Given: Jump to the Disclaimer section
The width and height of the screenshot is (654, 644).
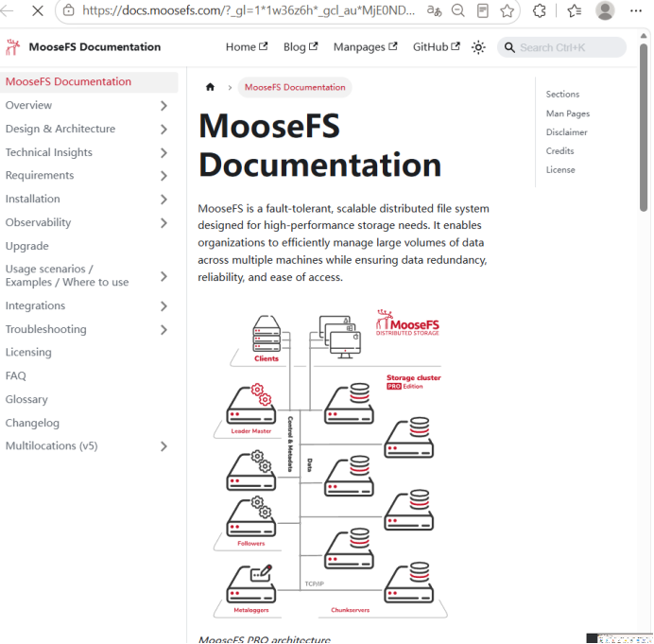Looking at the screenshot, I should tap(566, 131).
